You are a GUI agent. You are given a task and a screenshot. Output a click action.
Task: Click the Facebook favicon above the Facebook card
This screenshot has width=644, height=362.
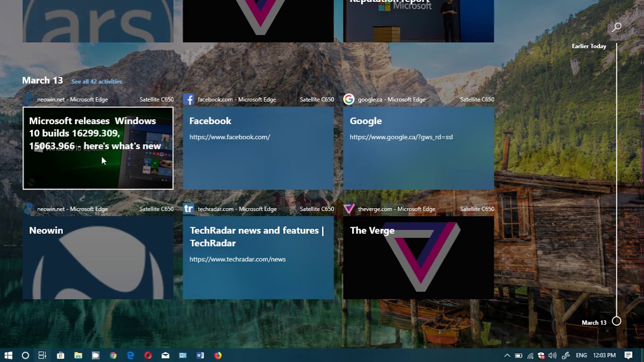pos(189,100)
